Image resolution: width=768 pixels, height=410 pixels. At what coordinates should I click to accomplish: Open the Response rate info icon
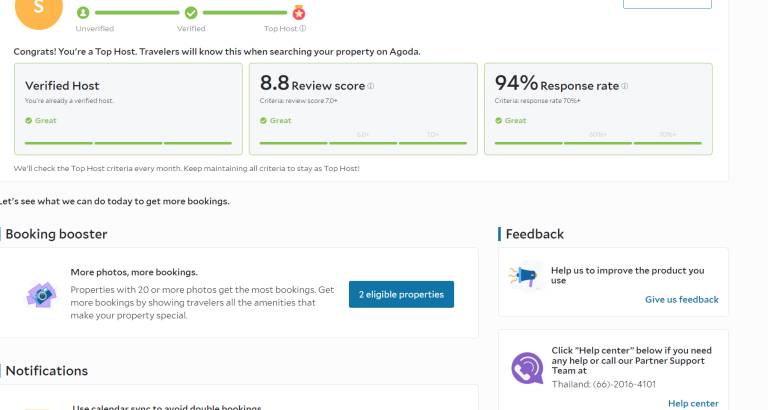point(624,86)
